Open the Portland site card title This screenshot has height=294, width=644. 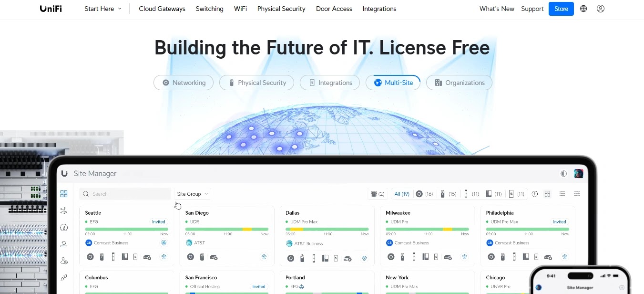[x=295, y=278]
